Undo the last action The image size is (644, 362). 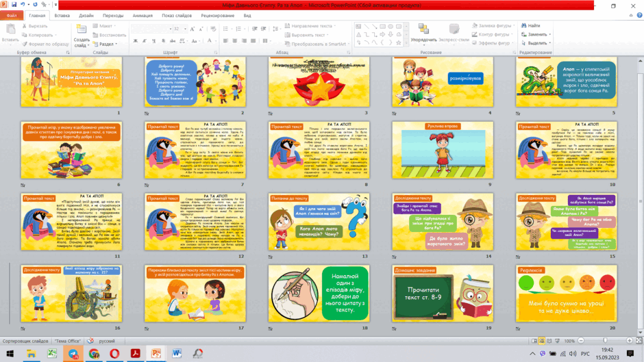click(x=23, y=5)
